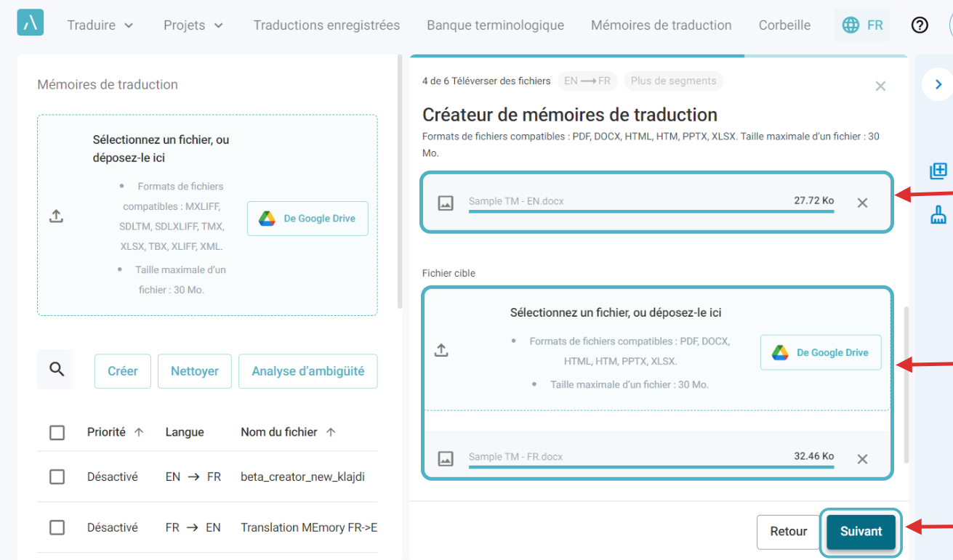Click the app logo icon
The width and height of the screenshot is (953, 560).
point(31,23)
